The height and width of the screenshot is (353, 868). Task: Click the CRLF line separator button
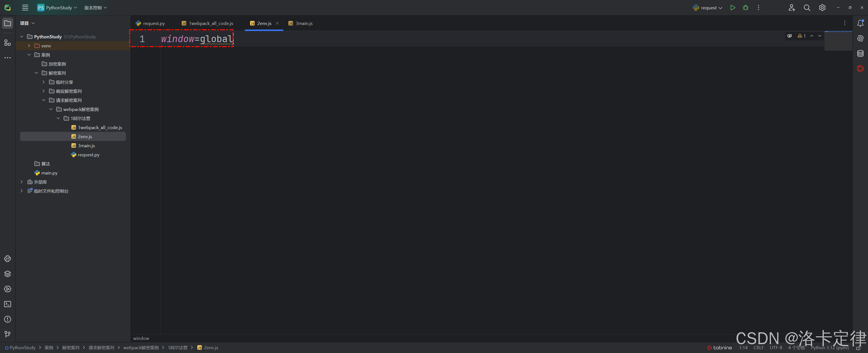pyautogui.click(x=758, y=348)
